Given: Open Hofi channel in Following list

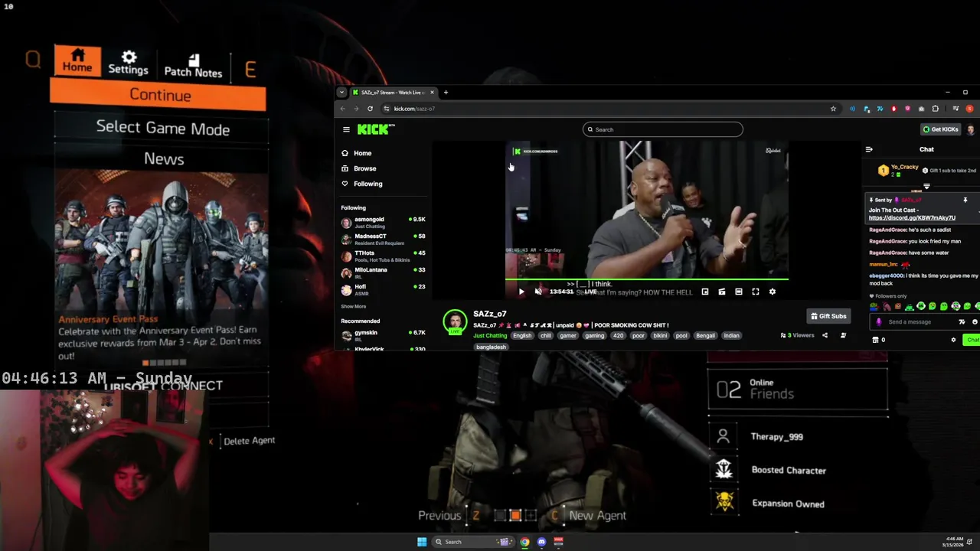Looking at the screenshot, I should click(384, 289).
